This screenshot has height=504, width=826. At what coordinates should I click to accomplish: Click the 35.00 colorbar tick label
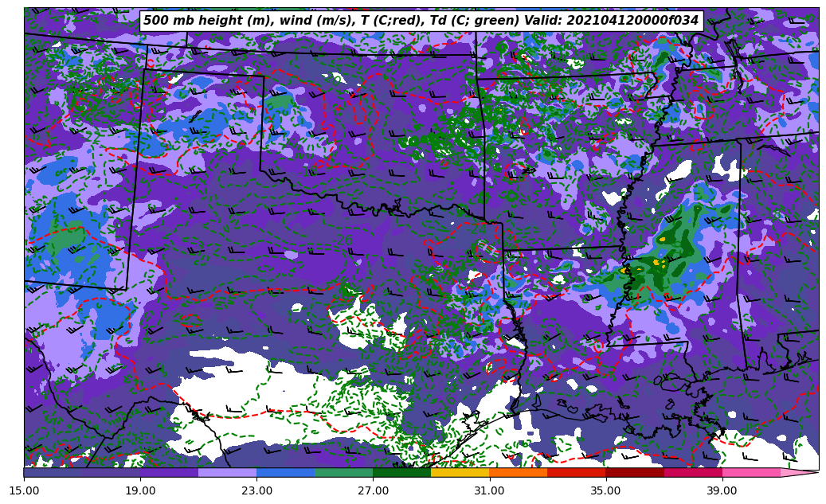(605, 490)
